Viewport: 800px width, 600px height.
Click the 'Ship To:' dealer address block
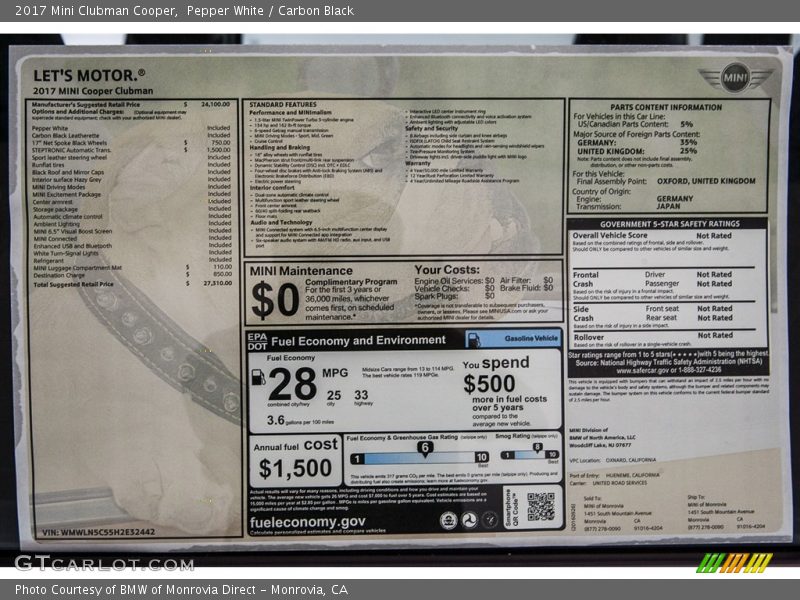pos(727,512)
